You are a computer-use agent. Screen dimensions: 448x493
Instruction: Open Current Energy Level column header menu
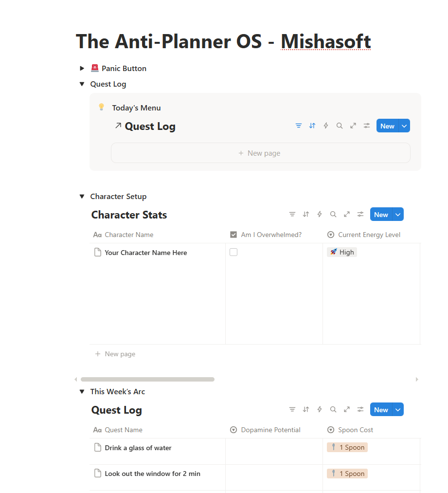point(364,235)
